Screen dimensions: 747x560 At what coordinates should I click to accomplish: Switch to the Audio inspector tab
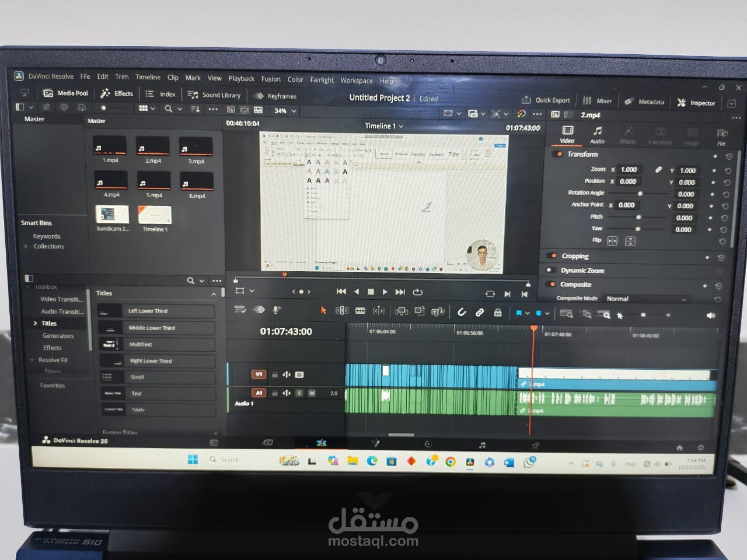pyautogui.click(x=597, y=135)
